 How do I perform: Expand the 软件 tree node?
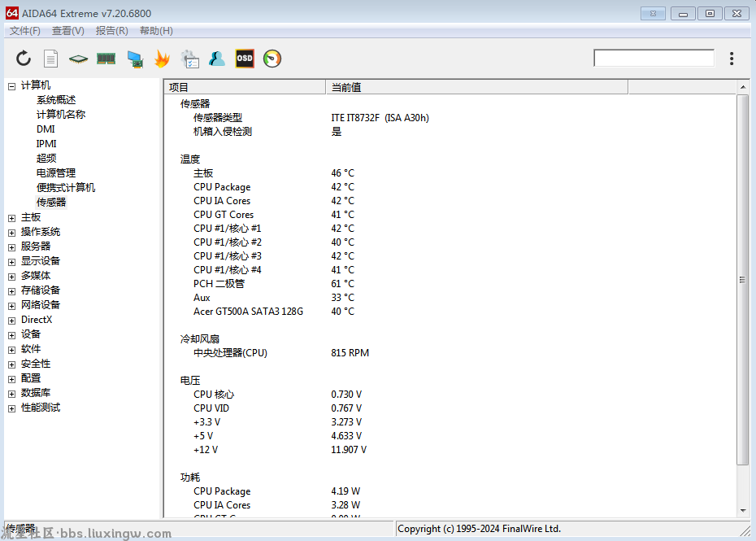[12, 350]
